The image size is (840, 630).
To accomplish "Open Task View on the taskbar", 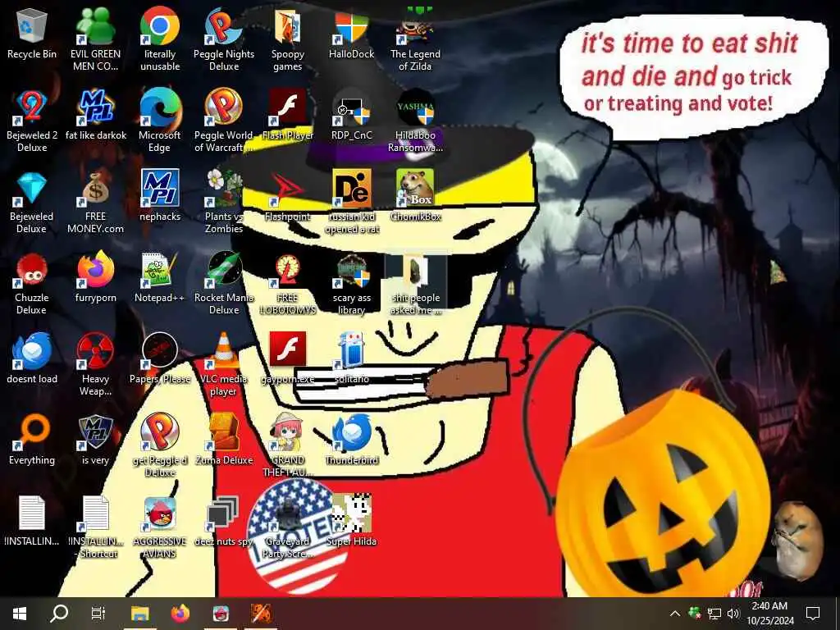I will pyautogui.click(x=98, y=614).
